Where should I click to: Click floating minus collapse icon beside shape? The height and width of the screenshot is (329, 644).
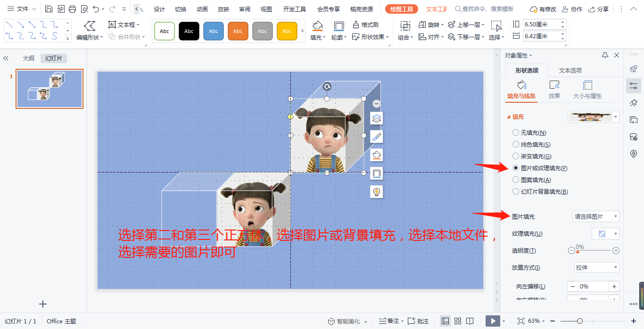tap(376, 103)
